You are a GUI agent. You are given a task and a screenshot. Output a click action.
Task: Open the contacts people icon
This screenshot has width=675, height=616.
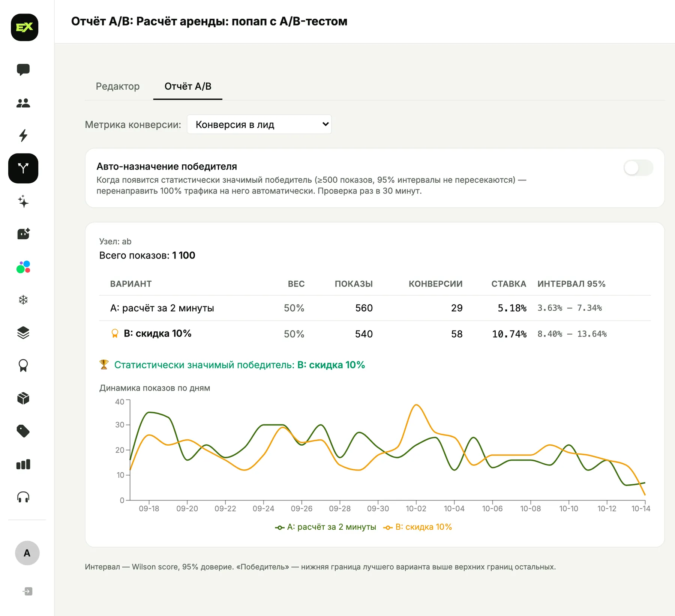(x=23, y=103)
